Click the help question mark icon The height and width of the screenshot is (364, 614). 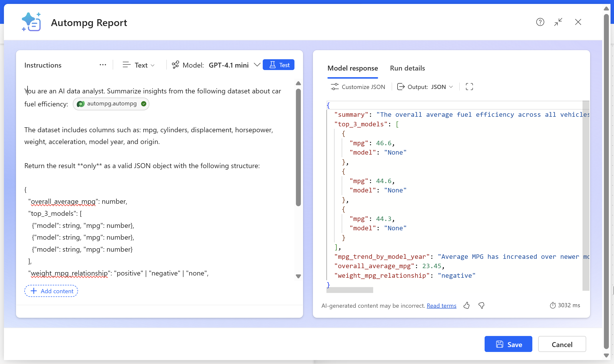click(540, 22)
